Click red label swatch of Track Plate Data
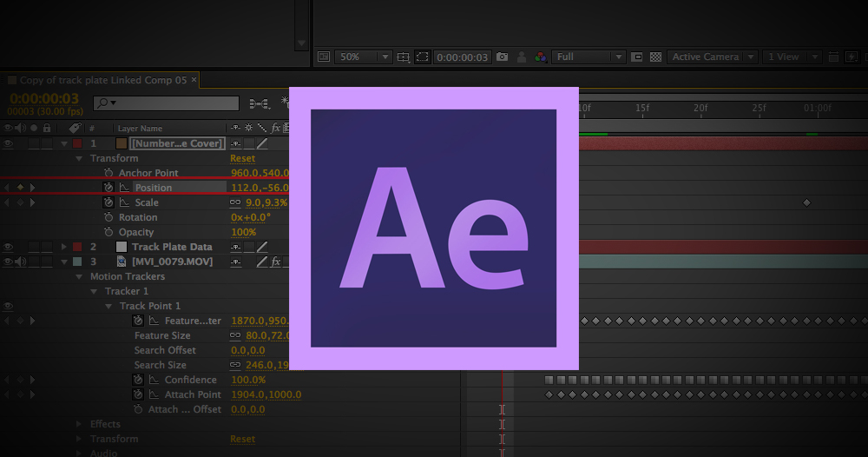The height and width of the screenshot is (457, 868). tap(77, 247)
